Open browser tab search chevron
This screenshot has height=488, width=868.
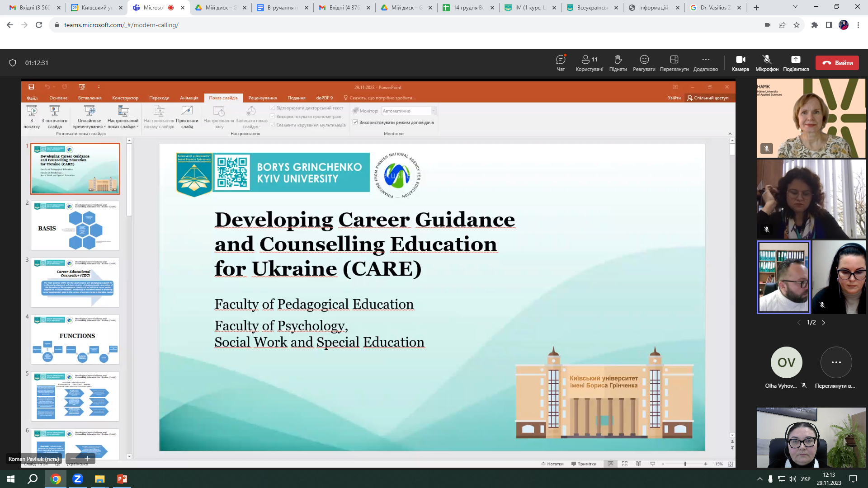tap(795, 7)
